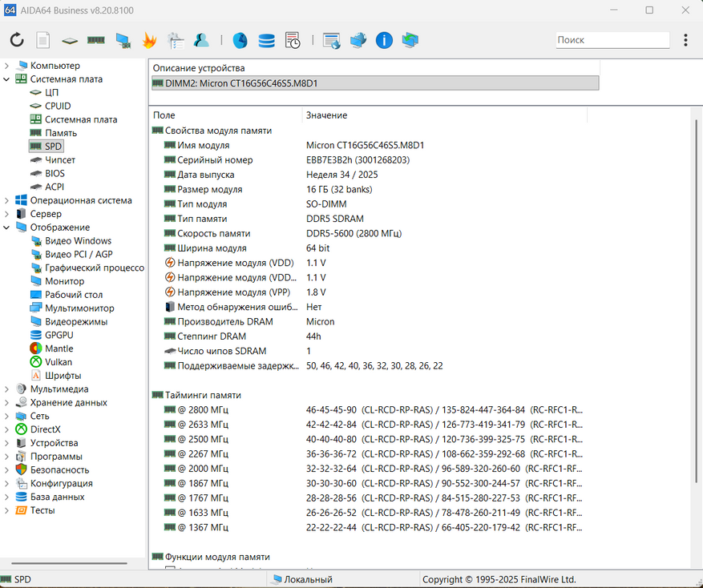Click the networked computers toolbar icon
703x588 pixels.
[358, 40]
